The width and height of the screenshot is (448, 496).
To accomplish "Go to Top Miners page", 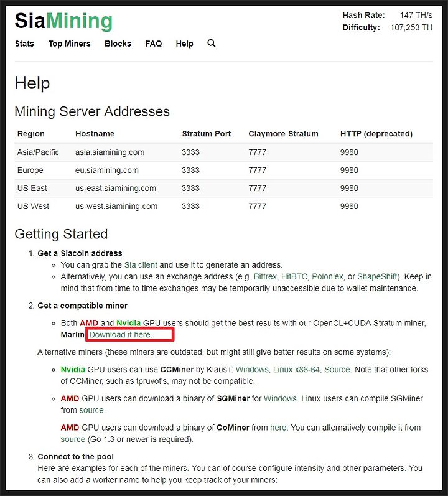I will click(70, 44).
